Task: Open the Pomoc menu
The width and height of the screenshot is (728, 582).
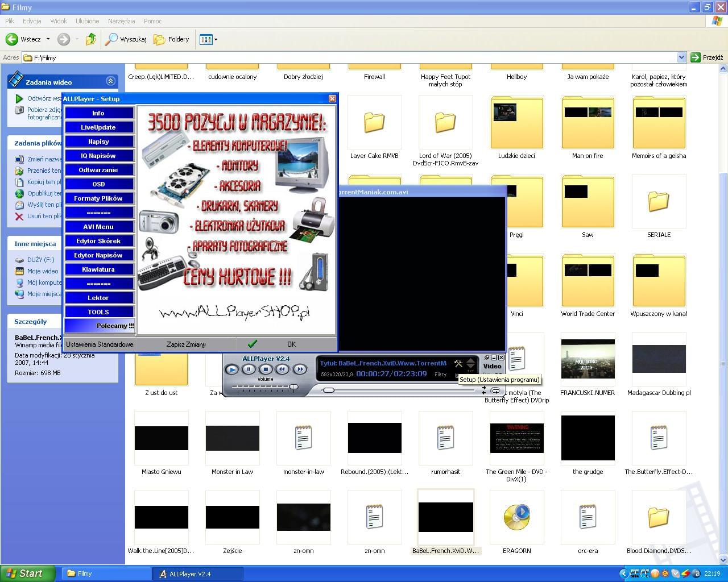Action: click(152, 21)
